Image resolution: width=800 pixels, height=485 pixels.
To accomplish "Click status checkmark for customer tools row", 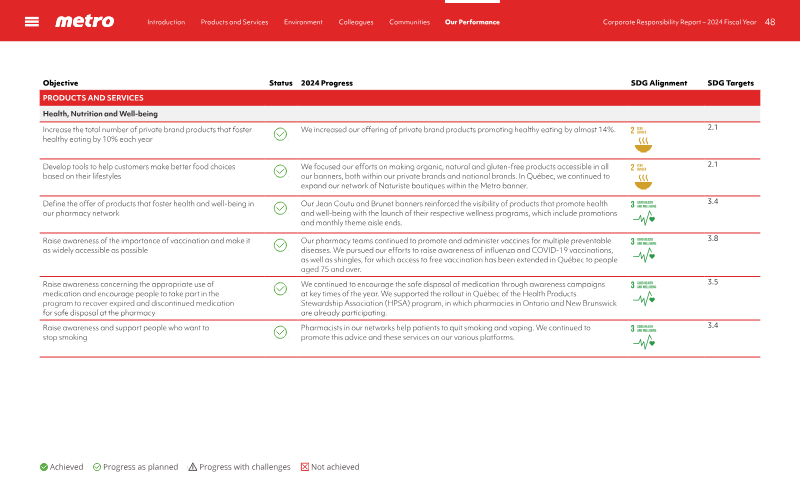I will pyautogui.click(x=280, y=171).
